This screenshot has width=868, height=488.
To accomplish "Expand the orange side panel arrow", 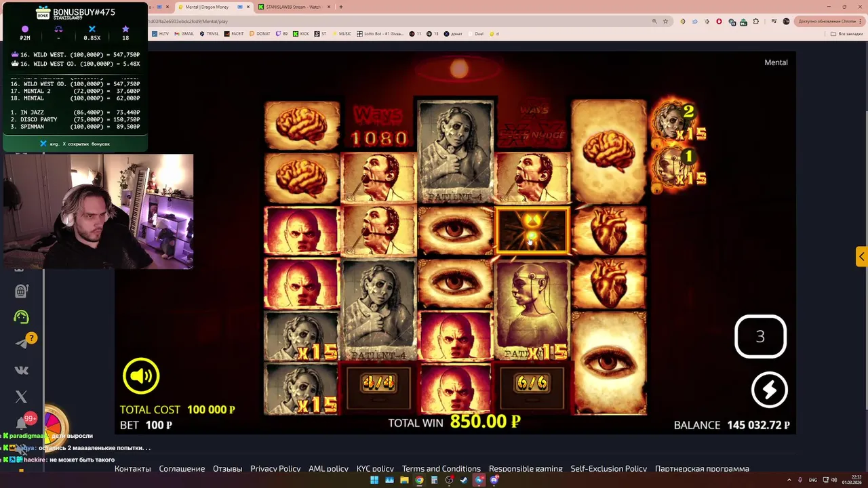I will click(861, 256).
